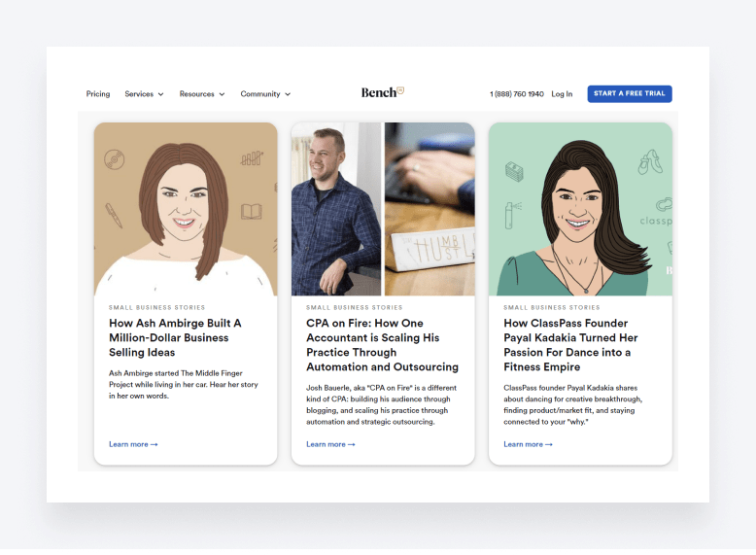Click Learn more under ClassPass story
Viewport: 756px width, 555px height.
[x=528, y=444]
